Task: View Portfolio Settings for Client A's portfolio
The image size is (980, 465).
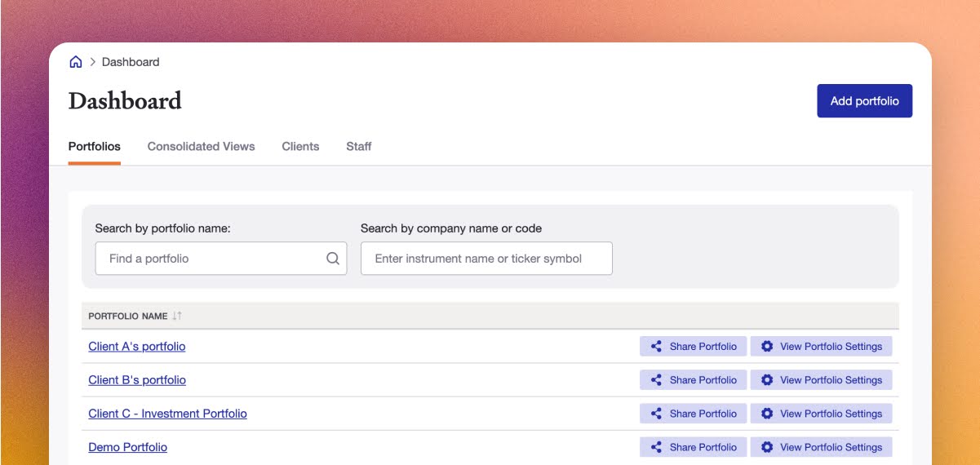Action: (822, 347)
